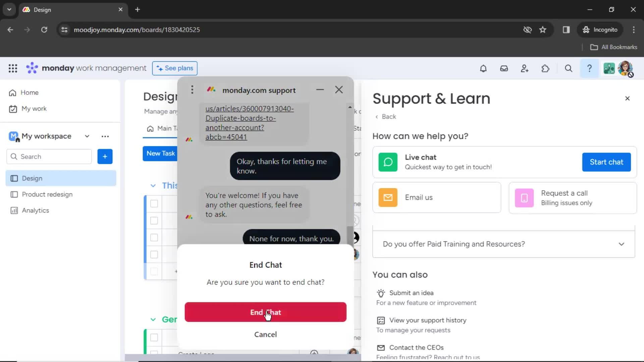This screenshot has height=362, width=644.
Task: Click the See plans button
Action: click(175, 68)
